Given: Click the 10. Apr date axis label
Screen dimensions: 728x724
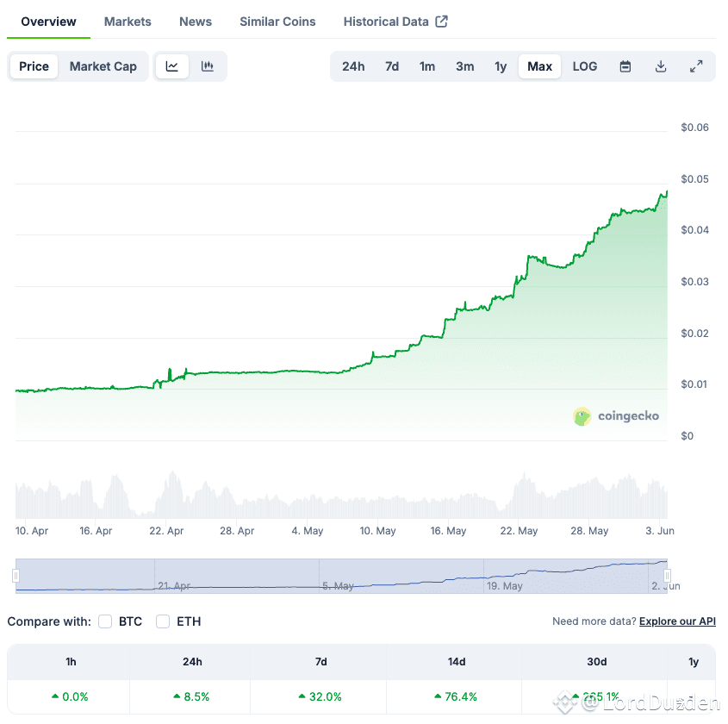Looking at the screenshot, I should click(x=32, y=531).
